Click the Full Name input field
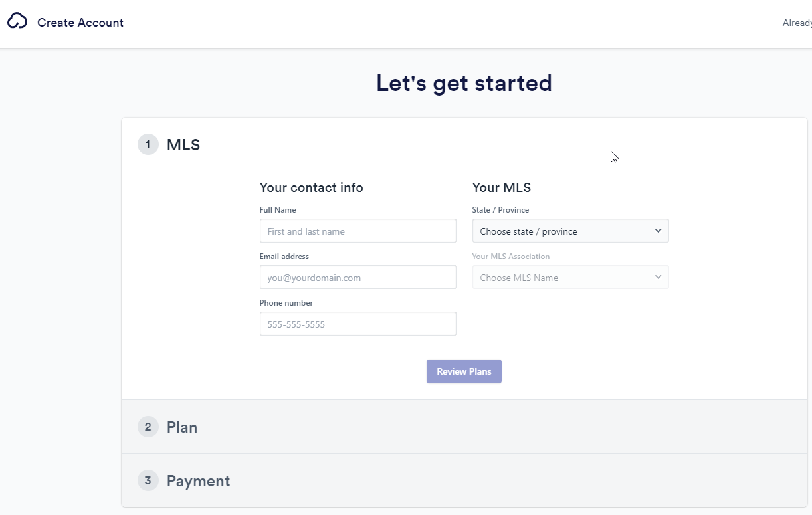The image size is (812, 515). pos(357,231)
